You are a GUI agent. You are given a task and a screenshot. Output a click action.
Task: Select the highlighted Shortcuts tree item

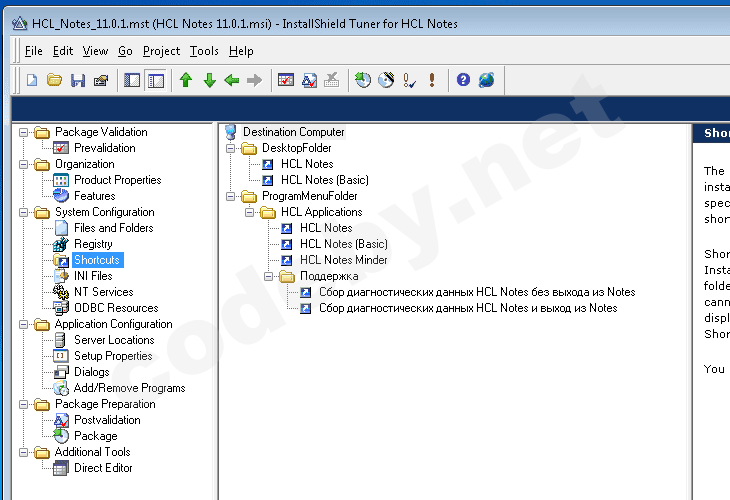(97, 260)
